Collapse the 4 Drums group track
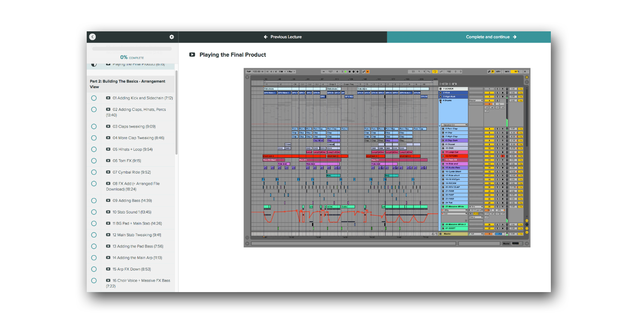 [x=440, y=100]
